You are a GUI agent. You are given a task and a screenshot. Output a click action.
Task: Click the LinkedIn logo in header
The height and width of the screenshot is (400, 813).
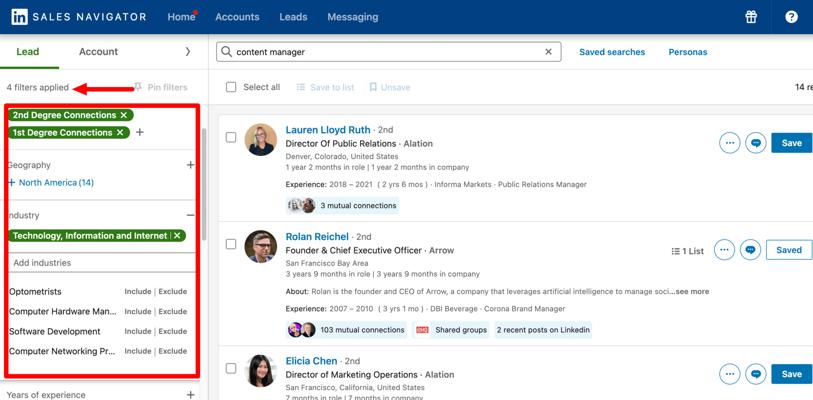pos(20,17)
